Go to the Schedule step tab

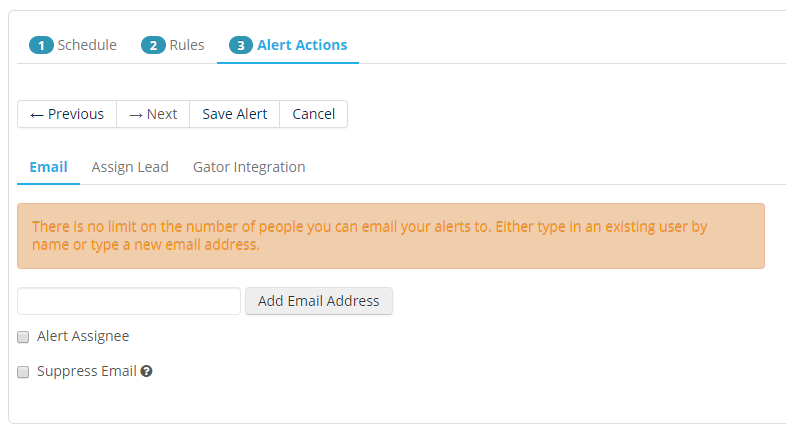[86, 45]
